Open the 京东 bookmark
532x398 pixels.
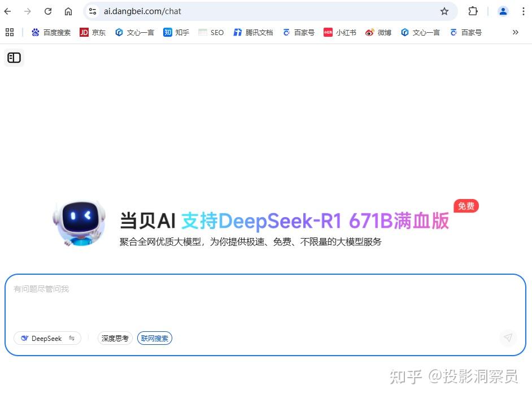(x=93, y=32)
